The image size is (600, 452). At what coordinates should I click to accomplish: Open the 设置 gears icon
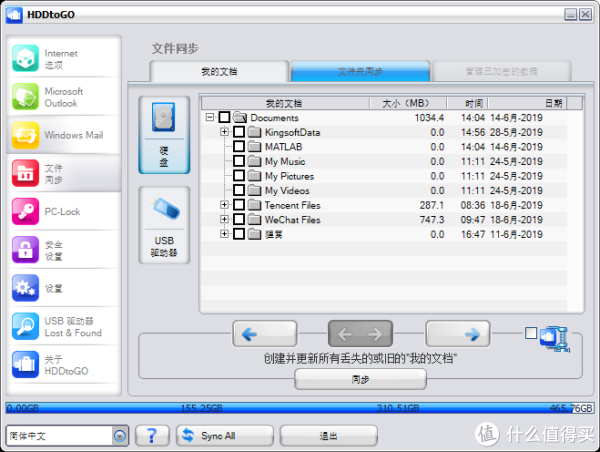point(25,288)
